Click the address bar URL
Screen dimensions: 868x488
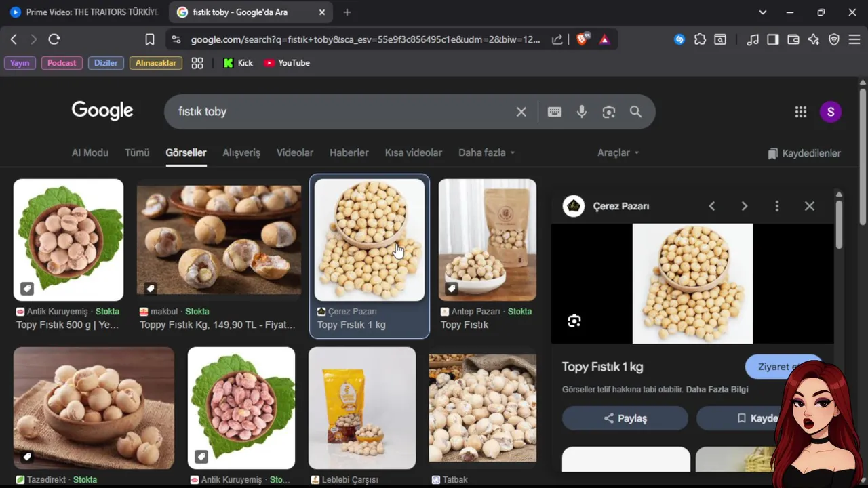coord(366,39)
